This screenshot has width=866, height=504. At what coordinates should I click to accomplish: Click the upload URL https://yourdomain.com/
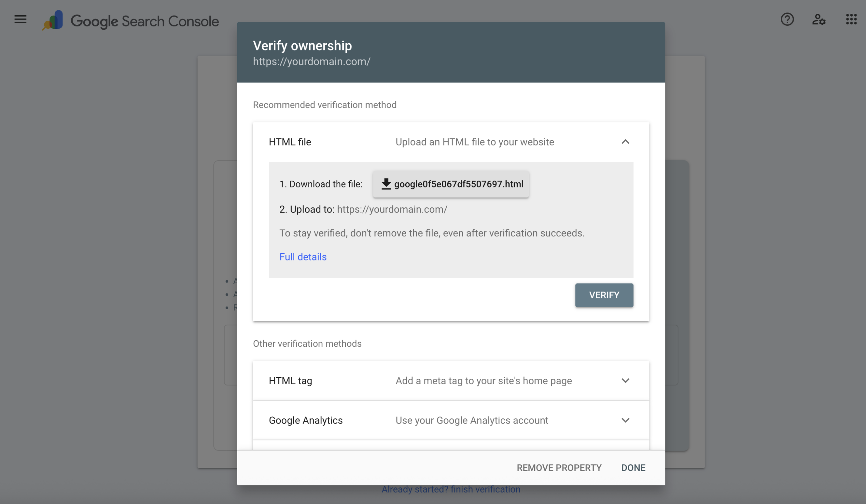tap(392, 209)
